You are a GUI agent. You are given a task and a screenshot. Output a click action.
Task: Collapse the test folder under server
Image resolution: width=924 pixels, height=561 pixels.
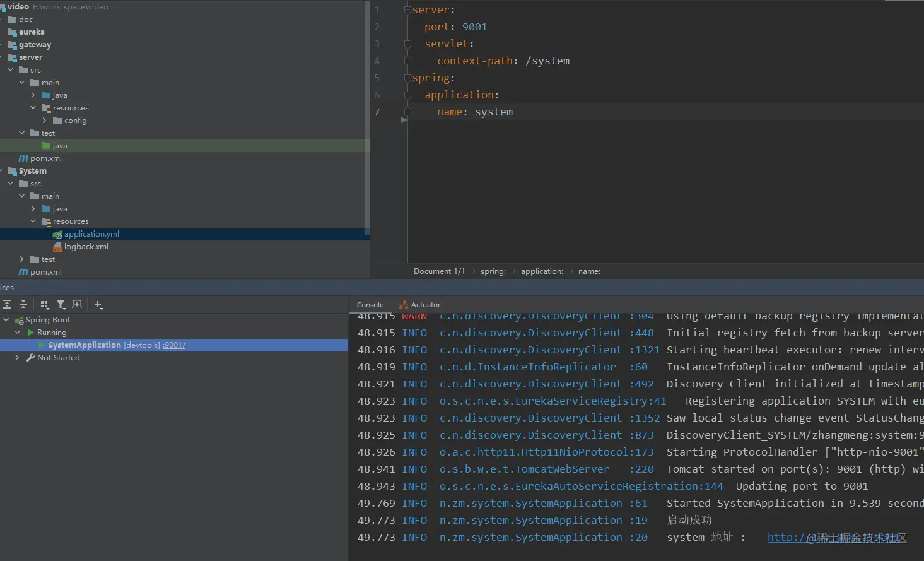coord(22,133)
